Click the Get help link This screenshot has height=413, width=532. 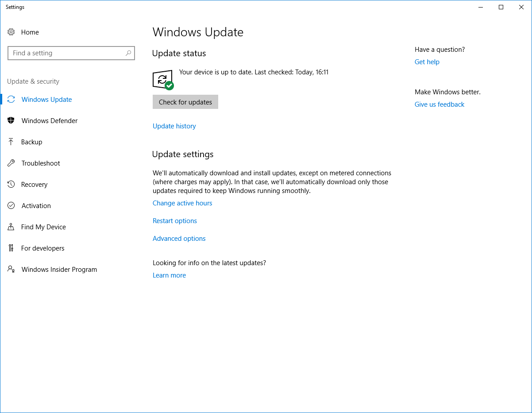427,62
